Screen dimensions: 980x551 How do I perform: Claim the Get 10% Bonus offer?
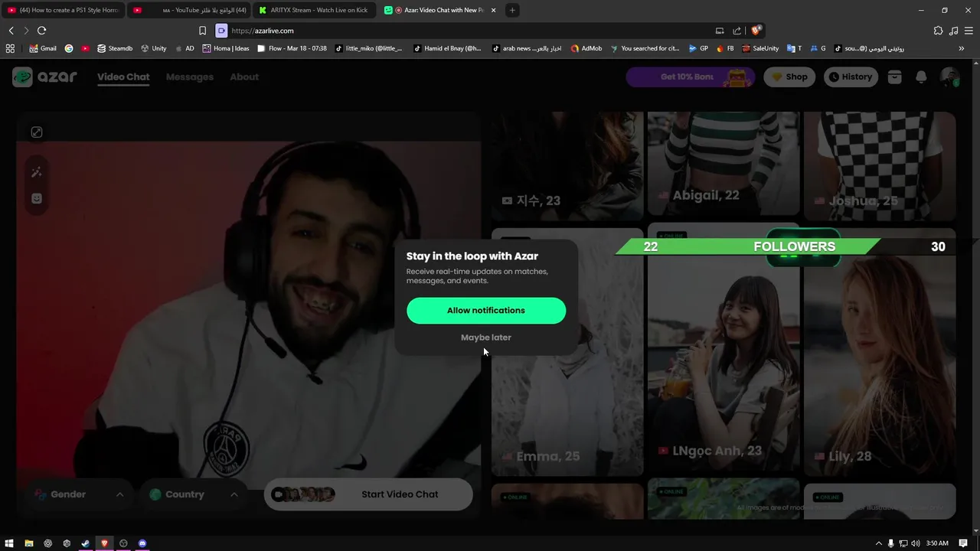point(690,77)
